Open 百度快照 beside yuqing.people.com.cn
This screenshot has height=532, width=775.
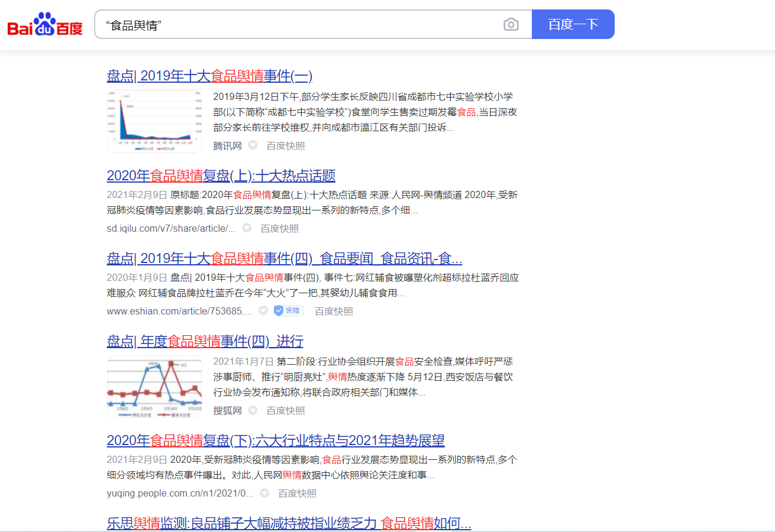pyautogui.click(x=298, y=493)
